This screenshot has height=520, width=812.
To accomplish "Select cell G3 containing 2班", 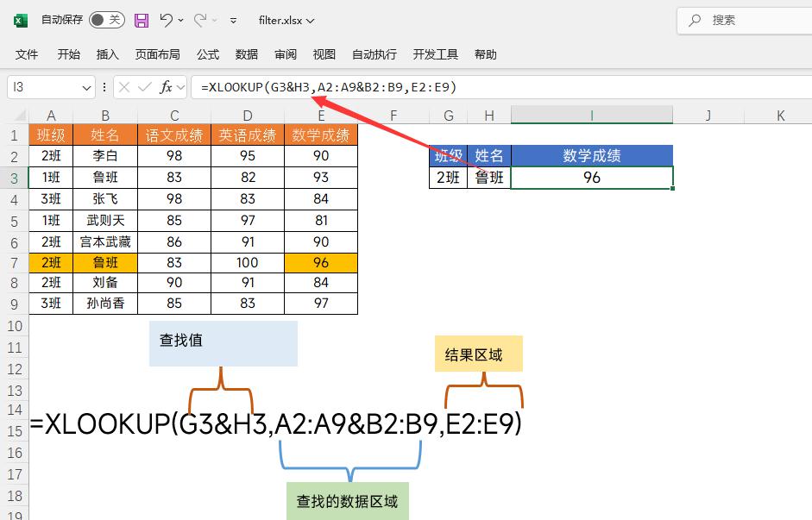I will pyautogui.click(x=449, y=178).
